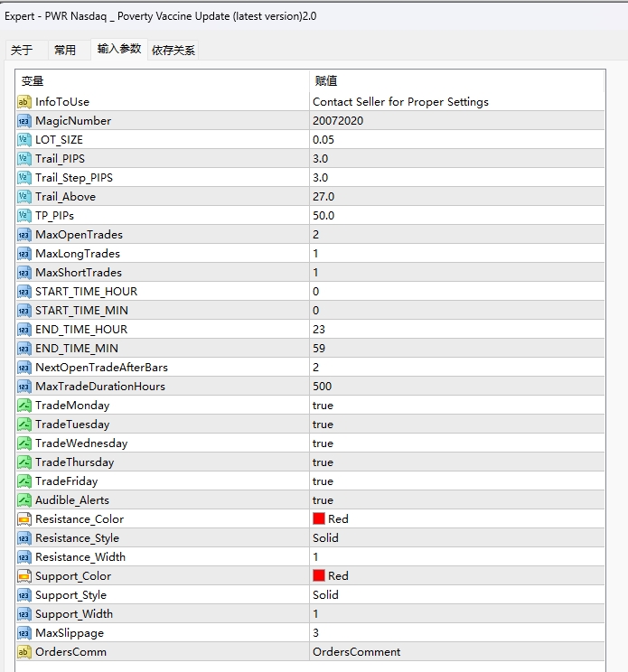
Task: Click the icon next to MaxLongTrades
Action: pos(24,254)
